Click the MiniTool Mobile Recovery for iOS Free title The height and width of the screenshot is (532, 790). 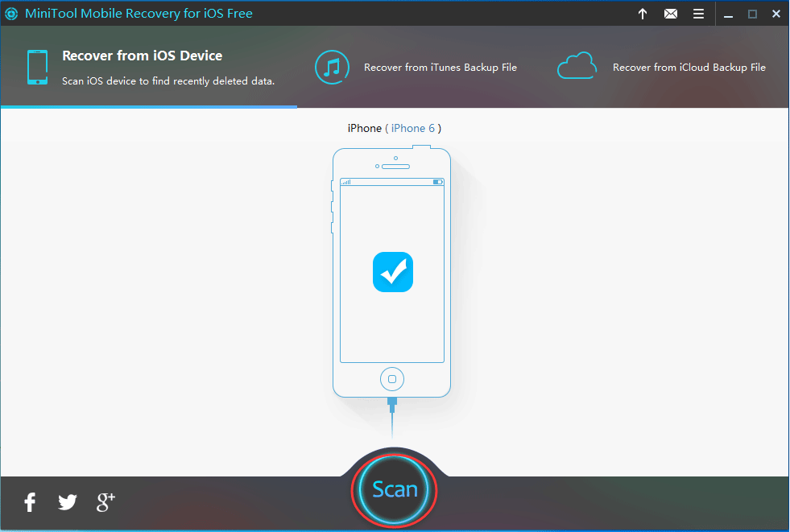tap(139, 14)
